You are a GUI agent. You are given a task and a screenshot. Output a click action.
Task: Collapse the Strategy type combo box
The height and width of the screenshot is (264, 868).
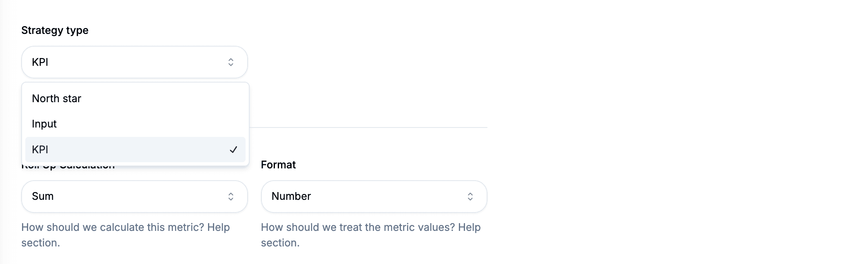tap(135, 62)
